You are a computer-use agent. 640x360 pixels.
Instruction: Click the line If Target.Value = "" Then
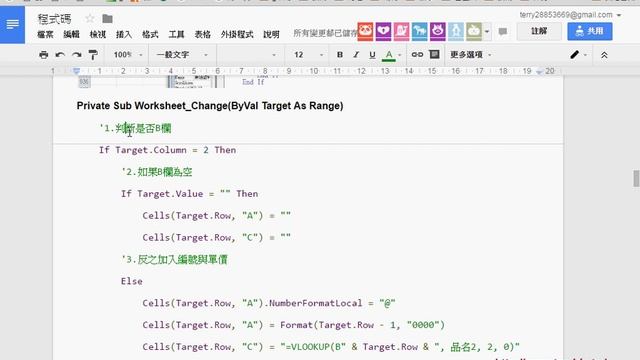coord(189,193)
